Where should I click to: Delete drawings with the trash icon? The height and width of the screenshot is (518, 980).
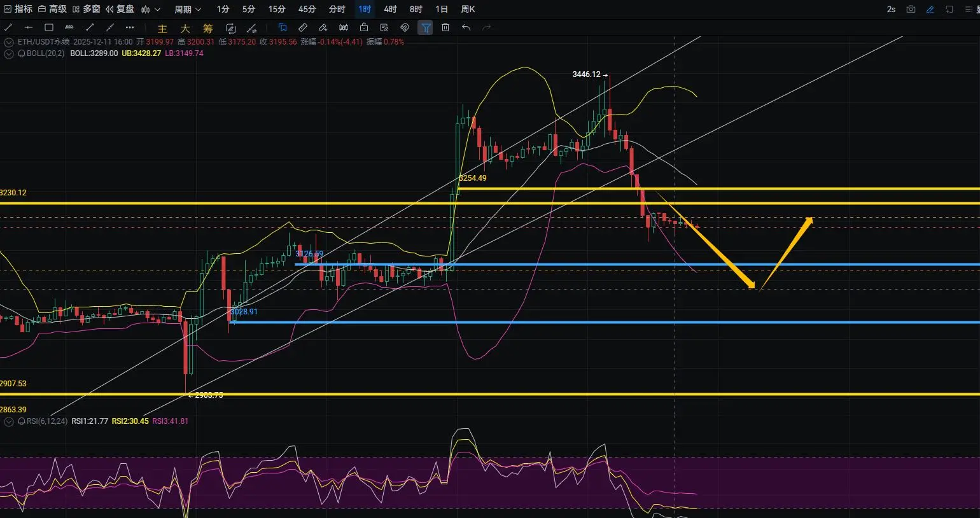445,27
